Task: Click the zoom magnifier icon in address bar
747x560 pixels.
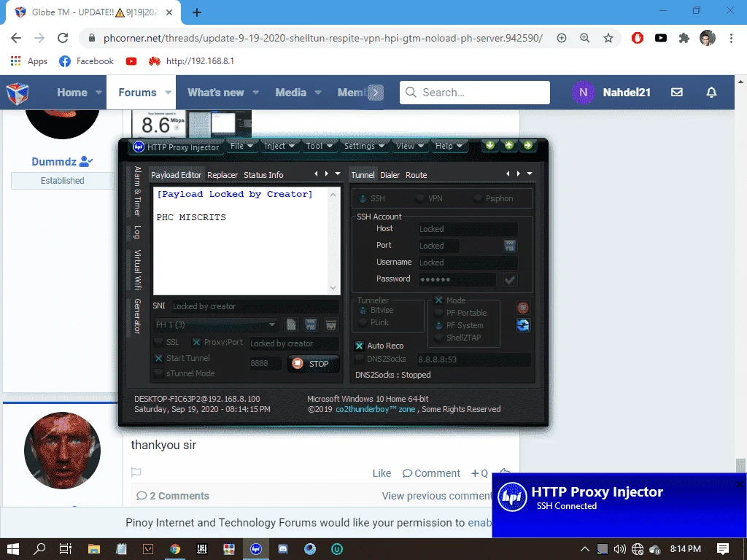Action: [585, 38]
